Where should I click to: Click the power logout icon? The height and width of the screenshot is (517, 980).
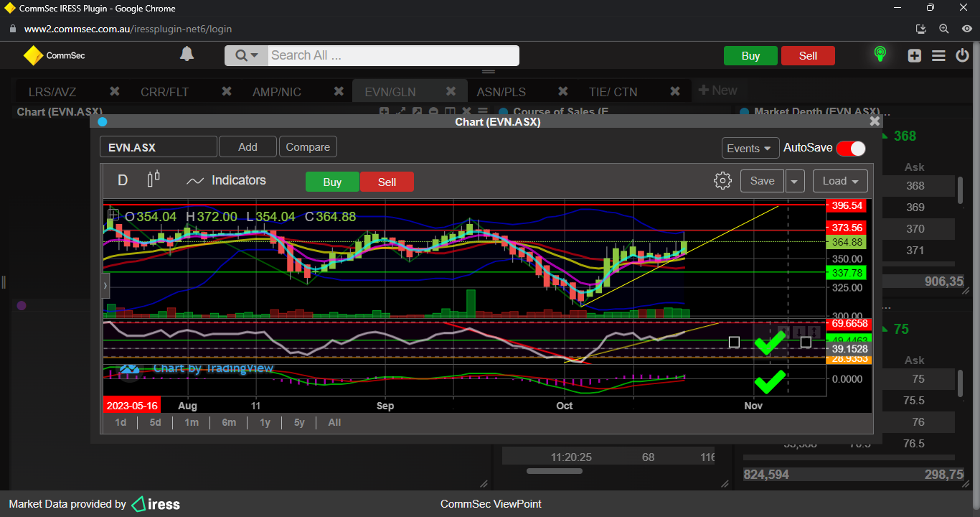coord(962,56)
